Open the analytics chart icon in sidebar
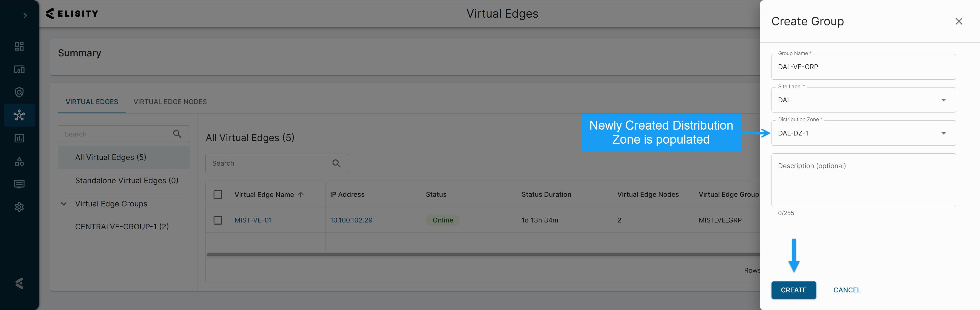The width and height of the screenshot is (980, 310). 19,138
